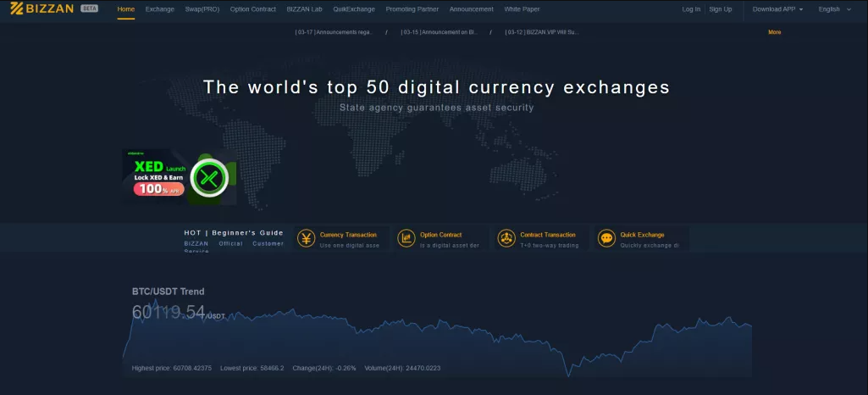Select Option Contract in top navigation

coord(253,9)
